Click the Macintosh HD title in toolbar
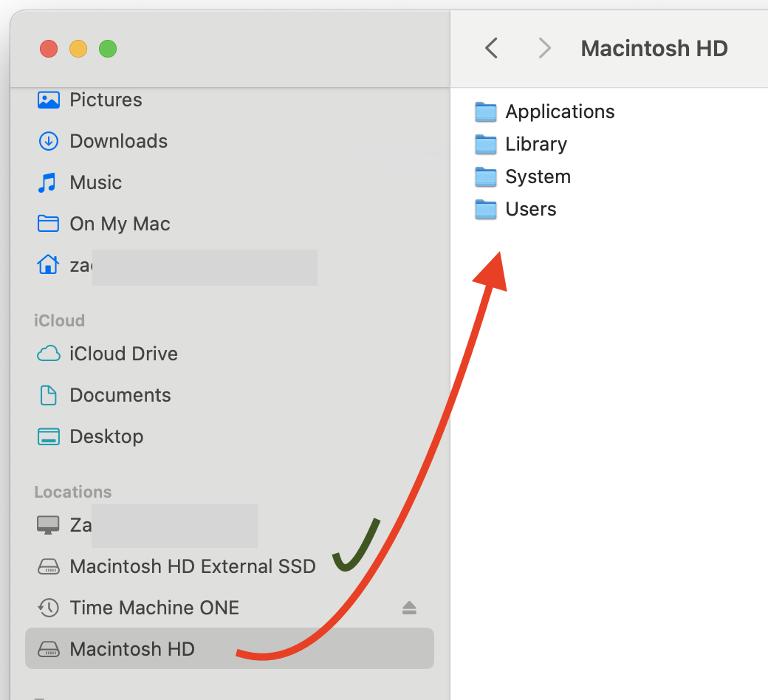768x700 pixels. [654, 48]
